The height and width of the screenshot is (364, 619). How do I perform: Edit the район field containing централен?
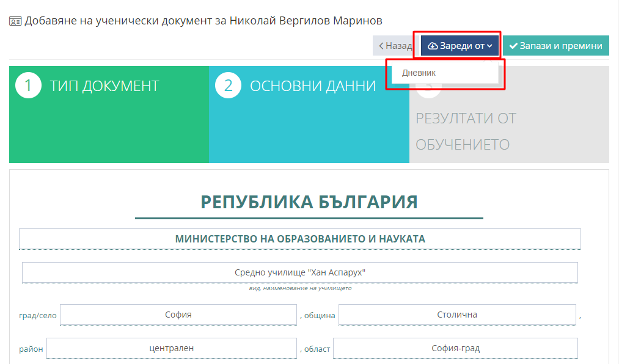coord(172,348)
